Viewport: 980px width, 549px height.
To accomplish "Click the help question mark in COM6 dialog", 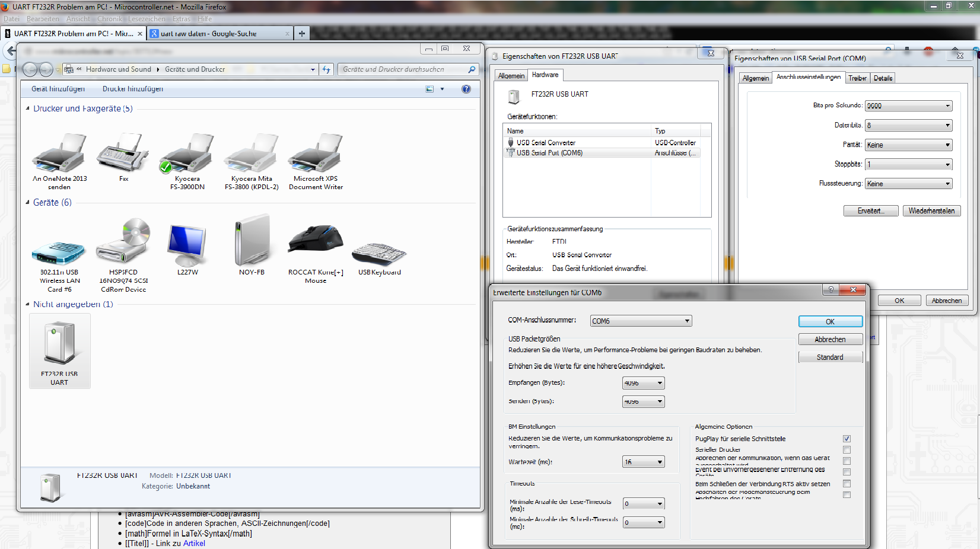I will tap(831, 290).
